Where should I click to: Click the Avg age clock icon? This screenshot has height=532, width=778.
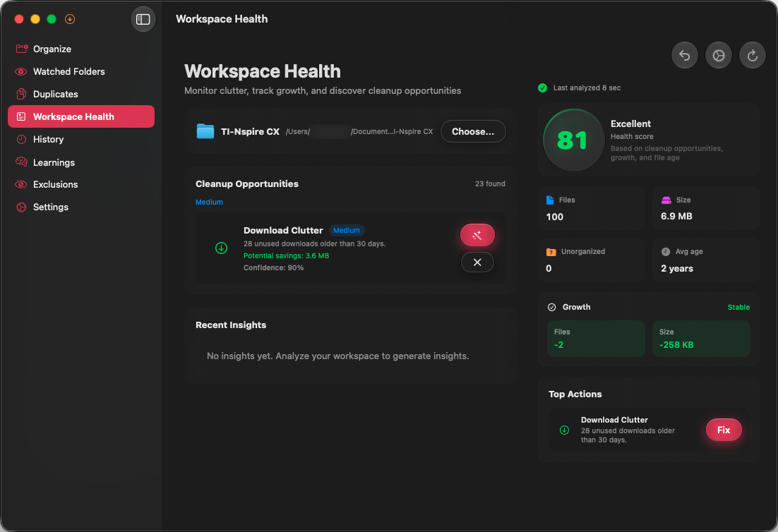(665, 251)
